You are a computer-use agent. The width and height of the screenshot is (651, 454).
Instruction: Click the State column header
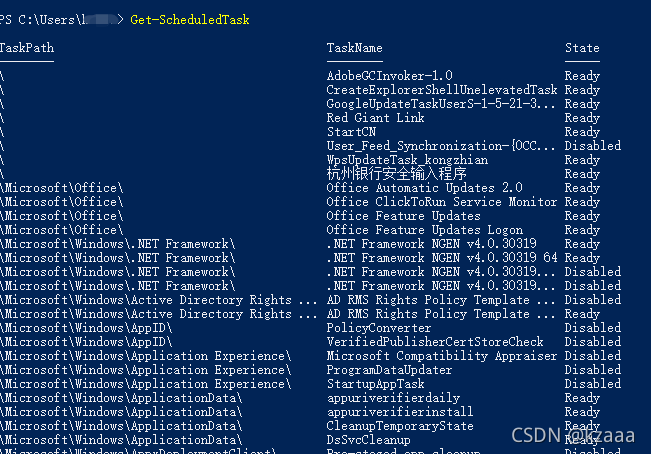pos(582,48)
